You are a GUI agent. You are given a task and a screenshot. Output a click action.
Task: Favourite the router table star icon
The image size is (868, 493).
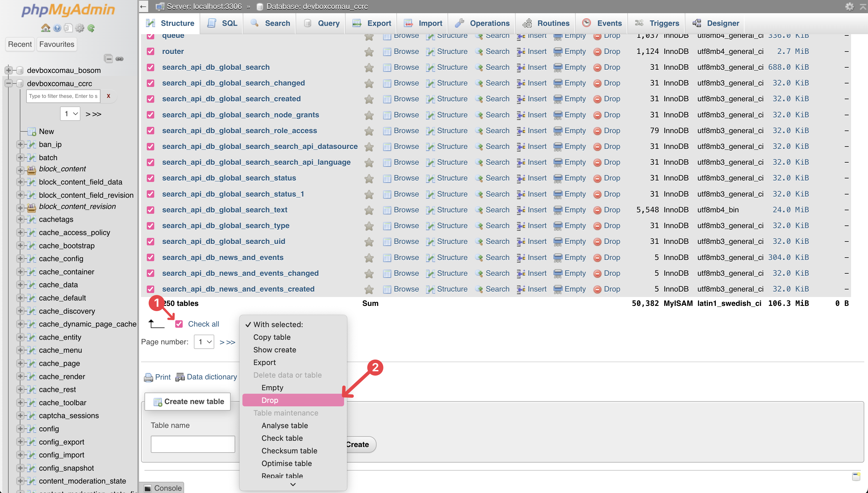click(x=369, y=51)
